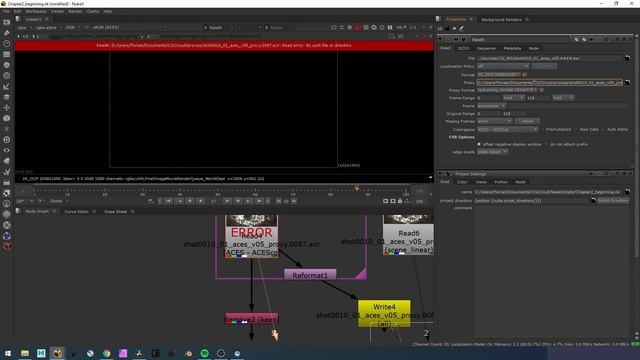640x360 pixels.
Task: Click the file browser icon next to File field
Action: 627,58
